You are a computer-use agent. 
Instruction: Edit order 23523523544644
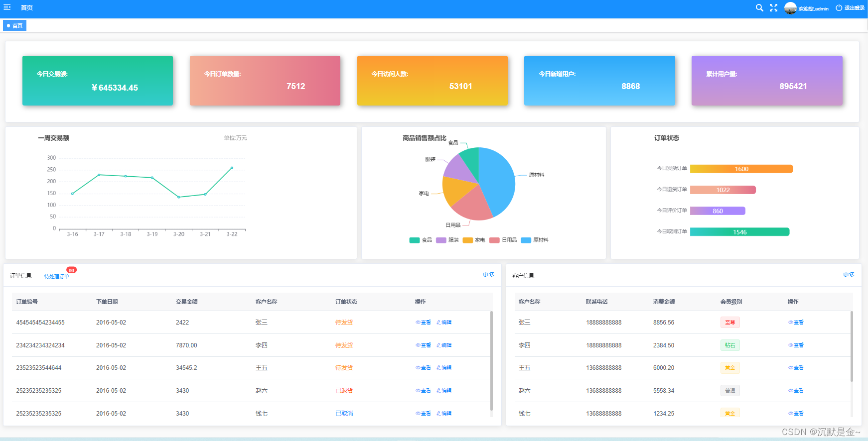(x=444, y=368)
